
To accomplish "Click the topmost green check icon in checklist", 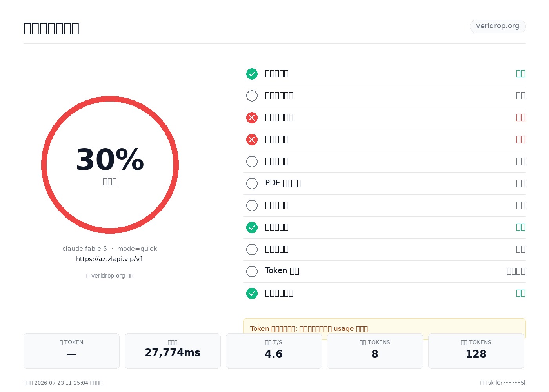I will [252, 74].
